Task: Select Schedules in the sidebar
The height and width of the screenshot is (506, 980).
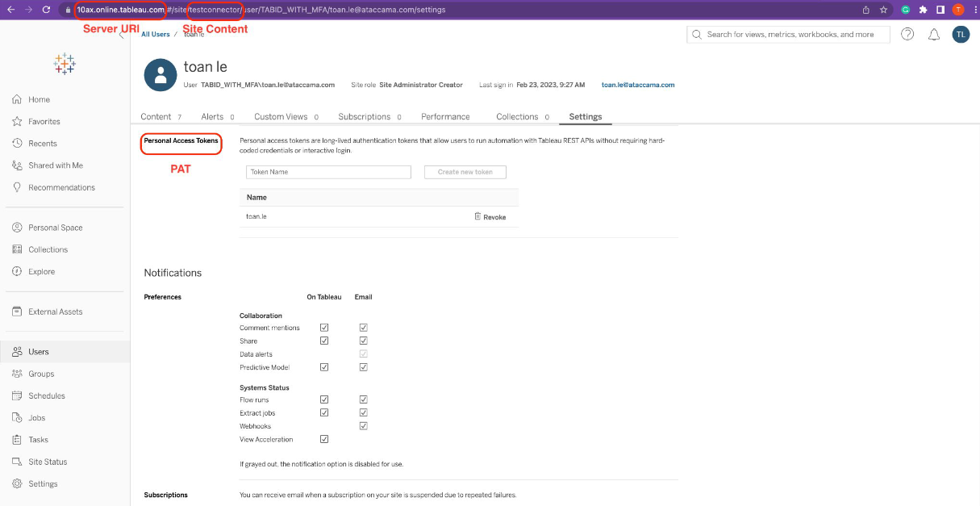Action: (x=46, y=396)
